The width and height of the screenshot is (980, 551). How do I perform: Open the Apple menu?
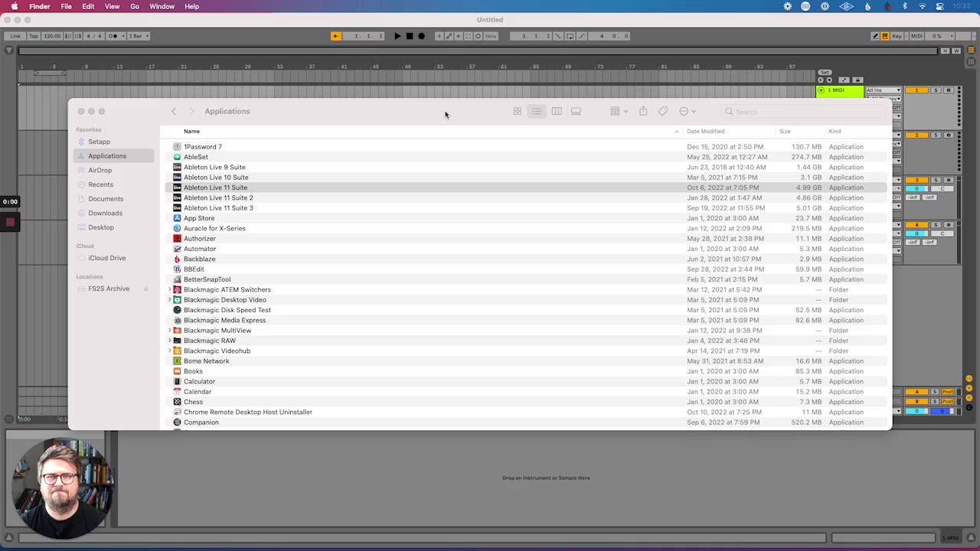pyautogui.click(x=14, y=7)
